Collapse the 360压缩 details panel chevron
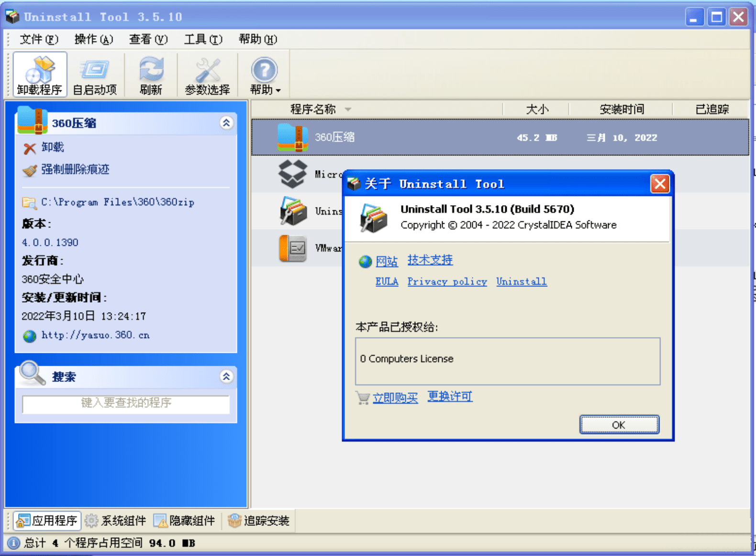Viewport: 756px width, 556px height. [226, 123]
